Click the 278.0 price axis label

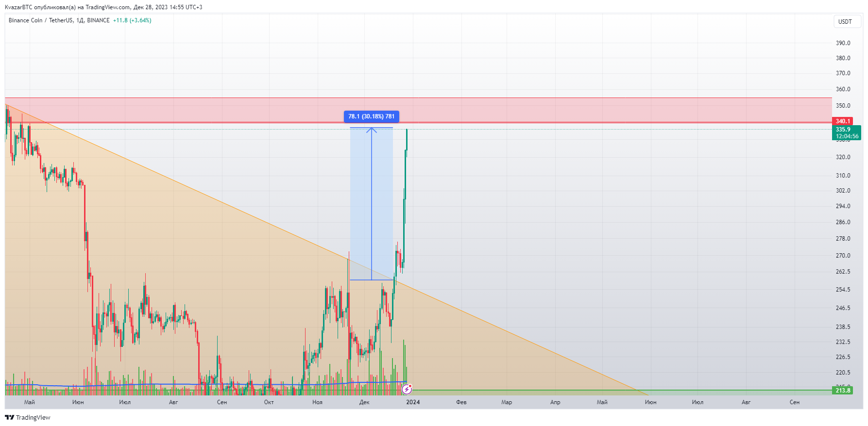click(x=843, y=239)
